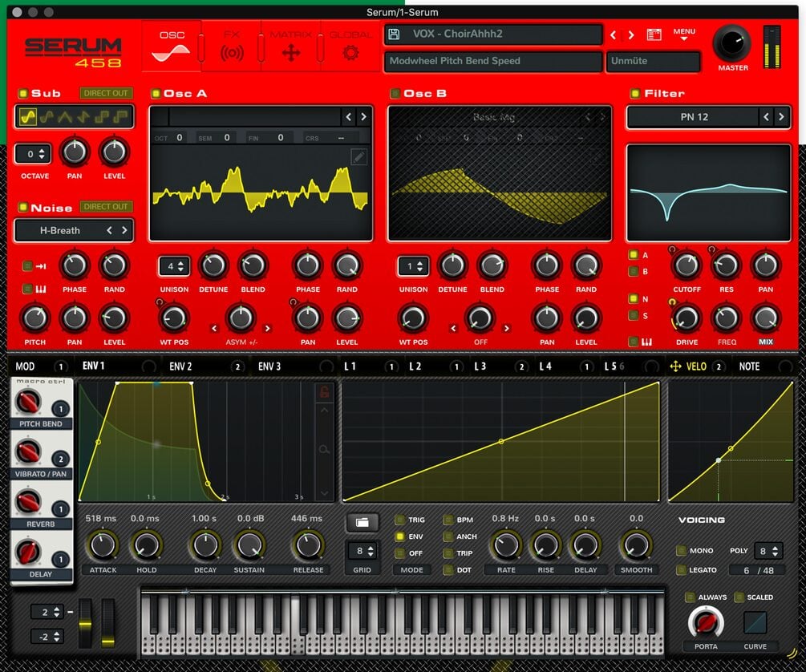Image resolution: width=806 pixels, height=672 pixels.
Task: Click the POLY voice count field
Action: pyautogui.click(x=768, y=551)
